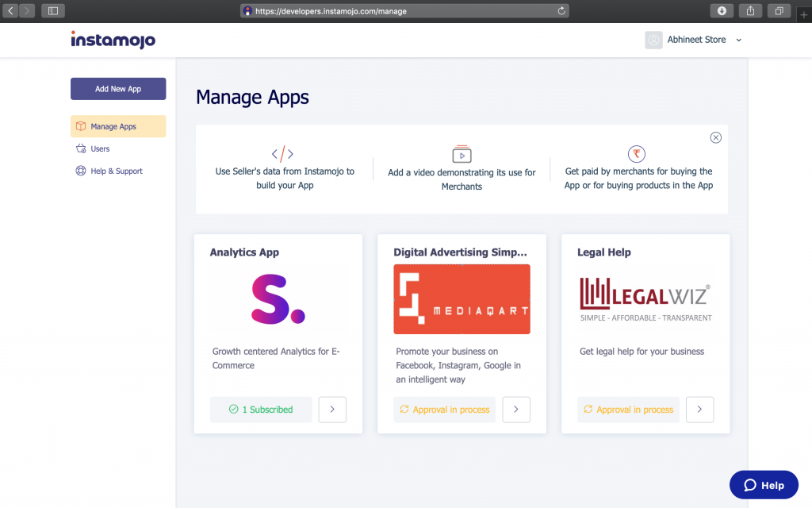812x508 pixels.
Task: Open the Help chat button
Action: 764,485
